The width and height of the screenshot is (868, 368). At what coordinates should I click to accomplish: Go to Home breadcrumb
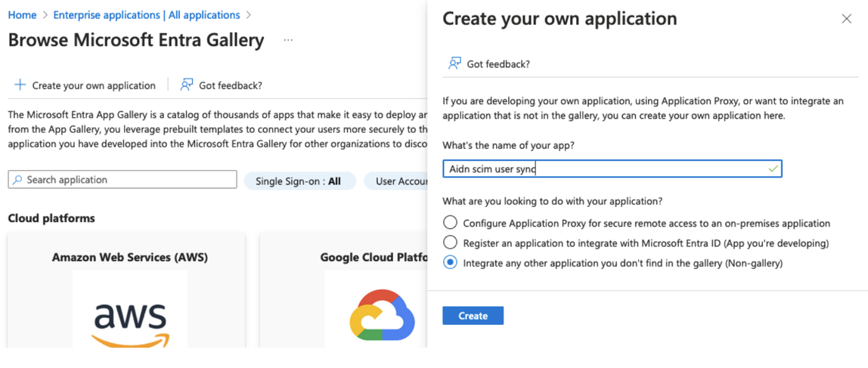(x=22, y=15)
